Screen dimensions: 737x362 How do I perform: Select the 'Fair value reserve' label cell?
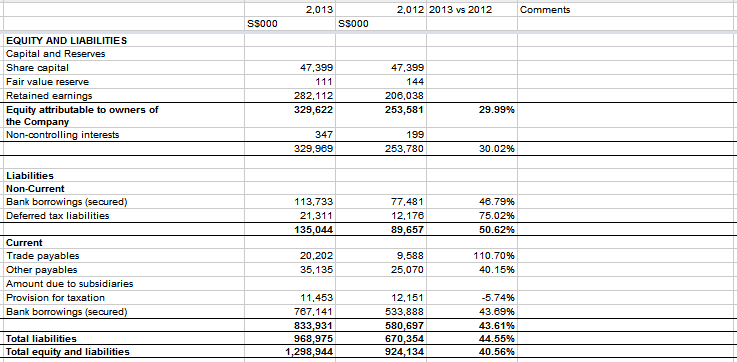124,82
